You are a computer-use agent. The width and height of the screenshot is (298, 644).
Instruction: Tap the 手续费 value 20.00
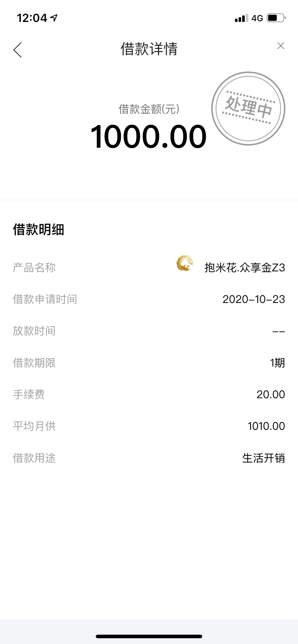pyautogui.click(x=271, y=395)
